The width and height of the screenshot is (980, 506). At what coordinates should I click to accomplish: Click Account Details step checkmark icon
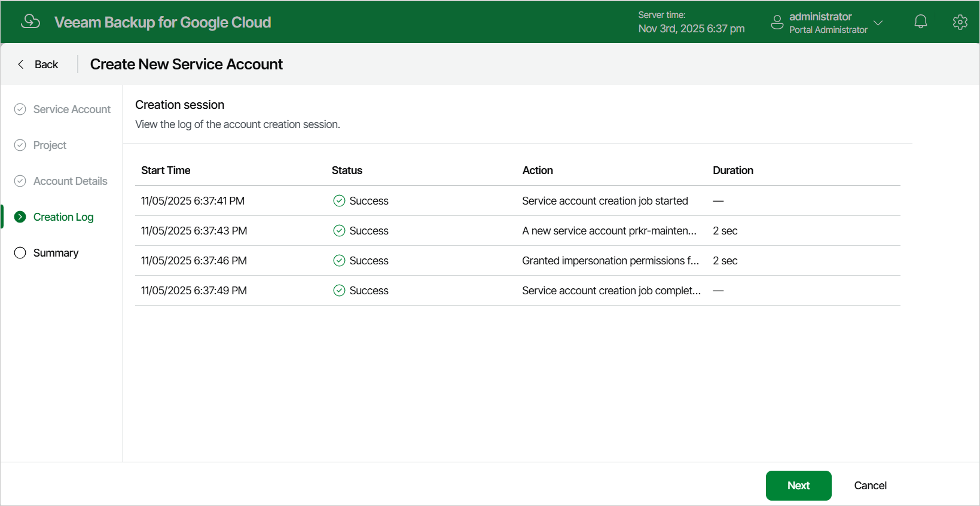coord(20,181)
